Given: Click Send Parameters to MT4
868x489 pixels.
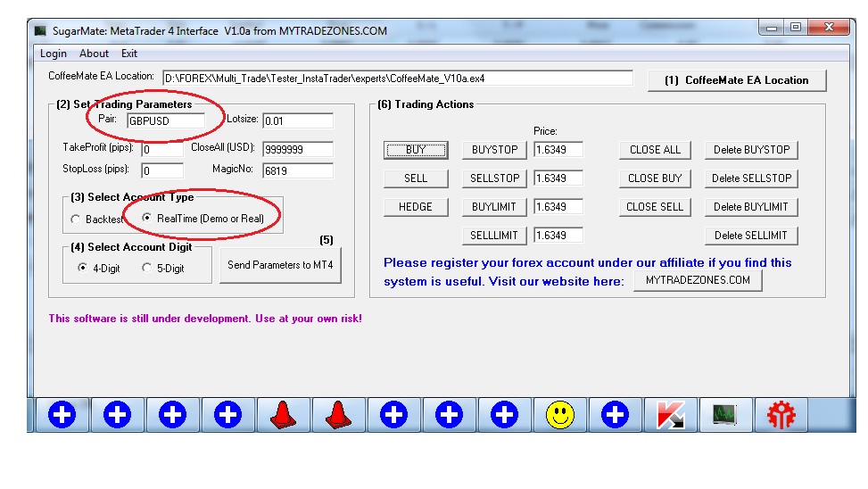Looking at the screenshot, I should pyautogui.click(x=280, y=265).
